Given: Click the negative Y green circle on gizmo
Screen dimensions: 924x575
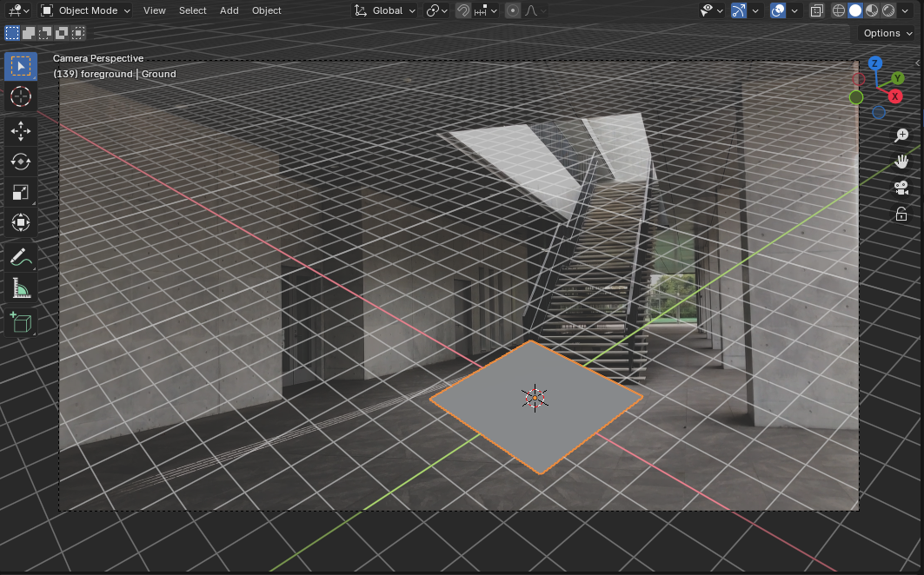Looking at the screenshot, I should 856,97.
